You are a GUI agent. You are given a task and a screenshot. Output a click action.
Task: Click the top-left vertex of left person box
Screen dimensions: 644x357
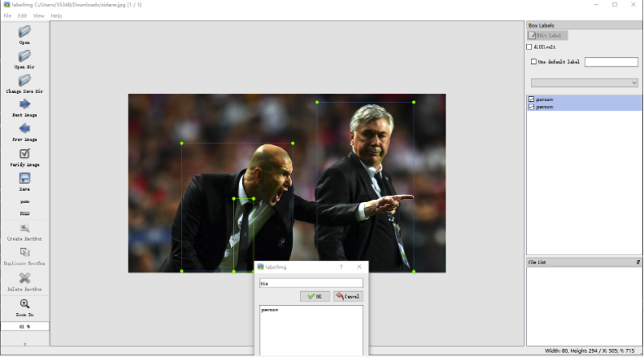pyautogui.click(x=181, y=143)
